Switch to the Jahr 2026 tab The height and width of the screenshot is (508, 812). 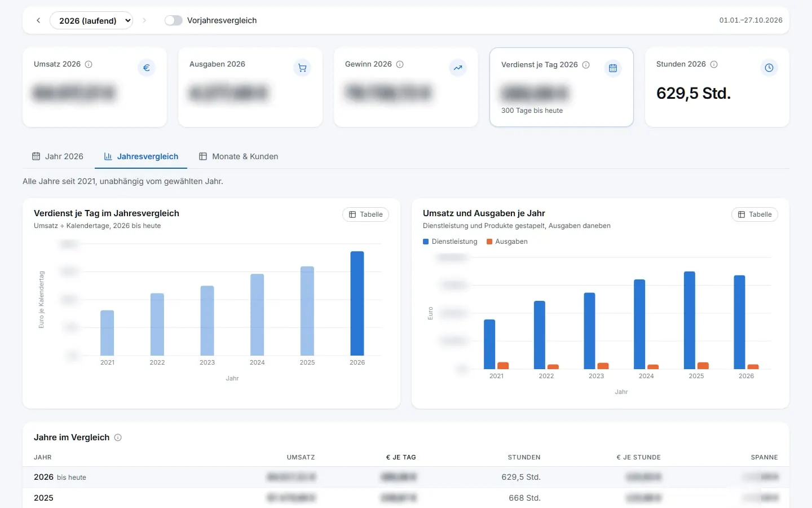(x=58, y=156)
